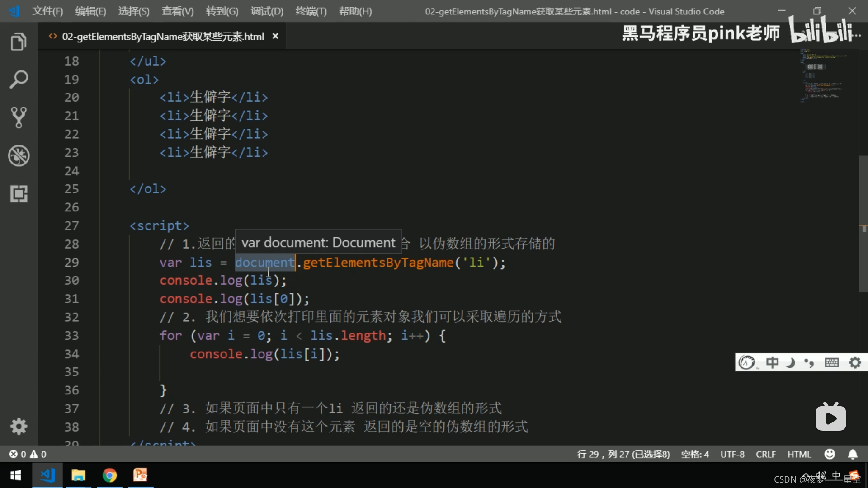Change indentation via 空格: 4
The width and height of the screenshot is (868, 488).
tap(695, 454)
